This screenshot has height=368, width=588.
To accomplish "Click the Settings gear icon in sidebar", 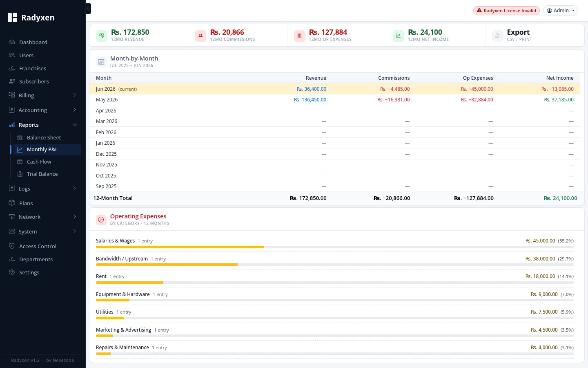I will (x=12, y=272).
